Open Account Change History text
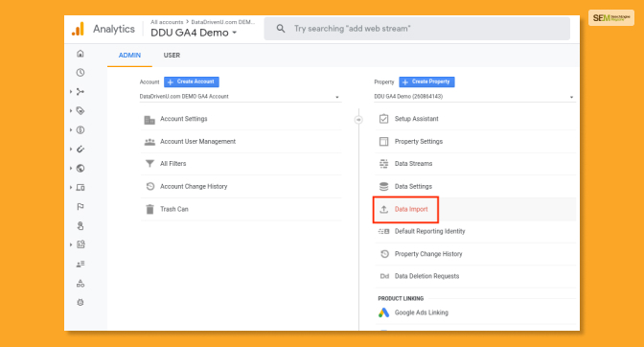Image resolution: width=644 pixels, height=347 pixels. point(194,186)
